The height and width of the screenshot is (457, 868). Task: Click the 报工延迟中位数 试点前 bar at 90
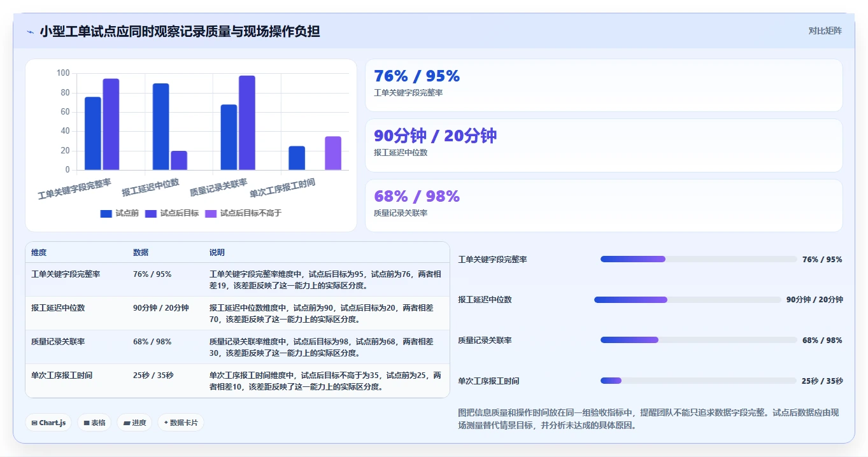[161, 127]
